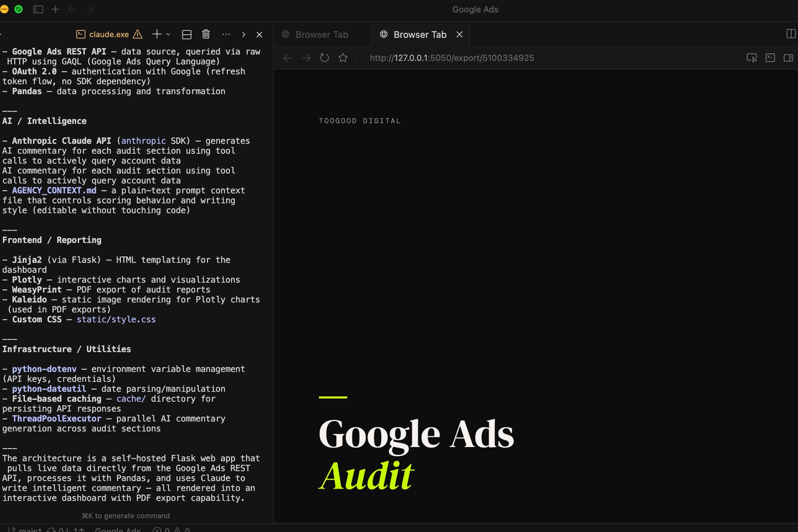Open terminal more actions ellipsis menu
798x532 pixels.
coord(226,35)
